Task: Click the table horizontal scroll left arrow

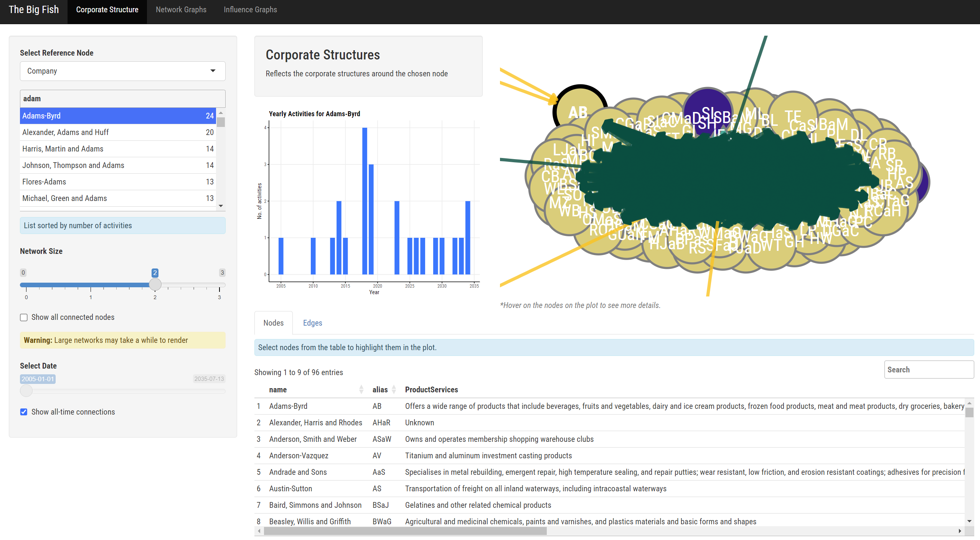Action: pos(259,531)
